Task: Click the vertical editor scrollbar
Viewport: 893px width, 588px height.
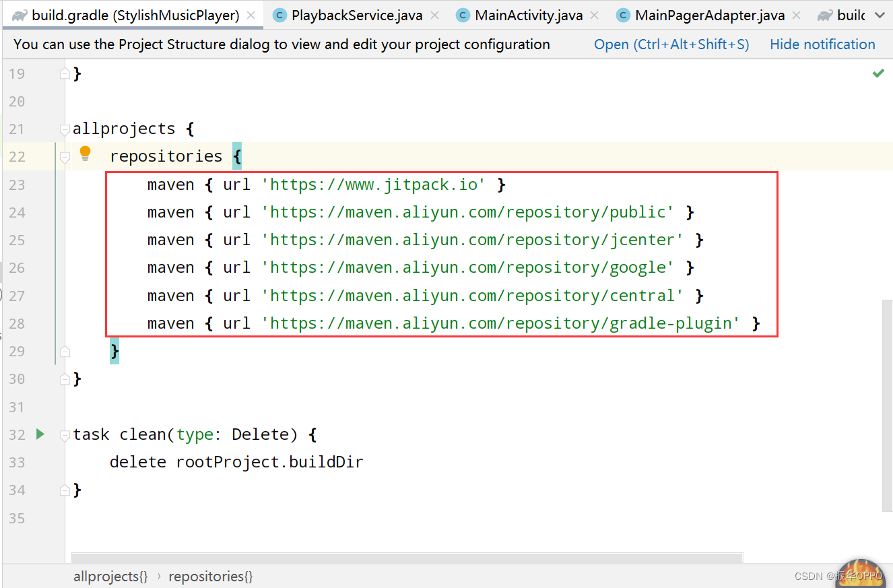Action: [887, 405]
